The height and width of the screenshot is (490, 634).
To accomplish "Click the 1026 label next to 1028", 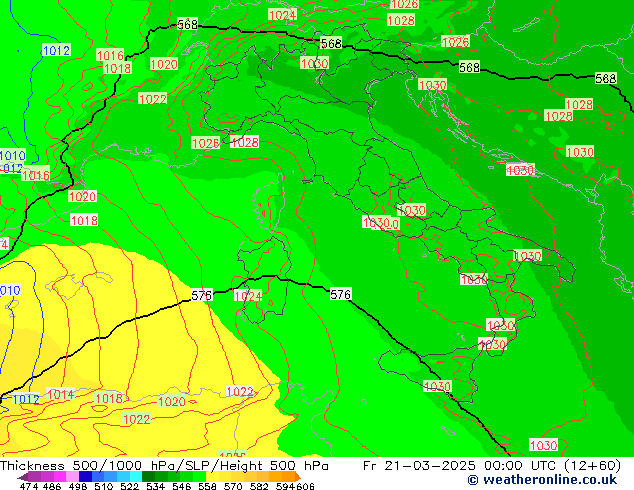I will [x=205, y=143].
